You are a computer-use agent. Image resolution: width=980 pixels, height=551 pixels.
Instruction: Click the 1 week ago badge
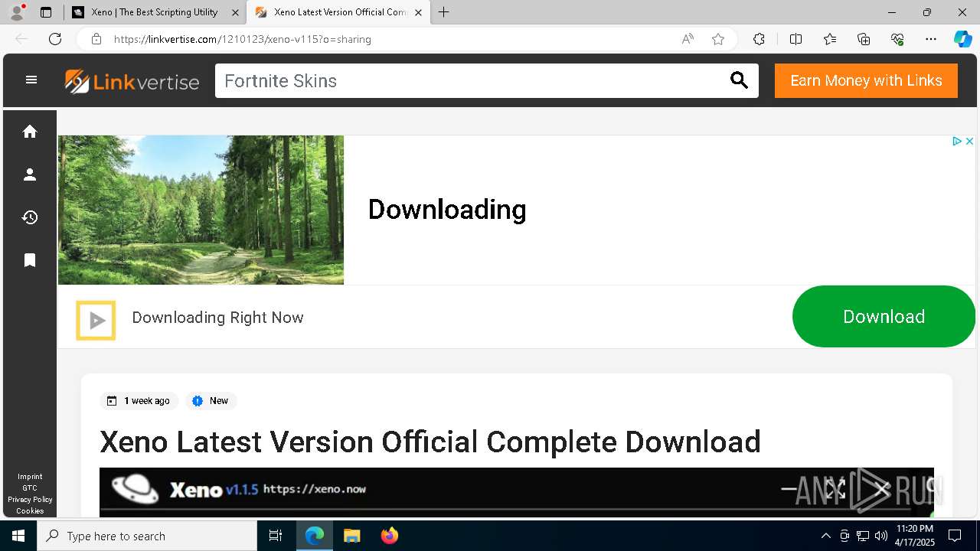point(139,401)
